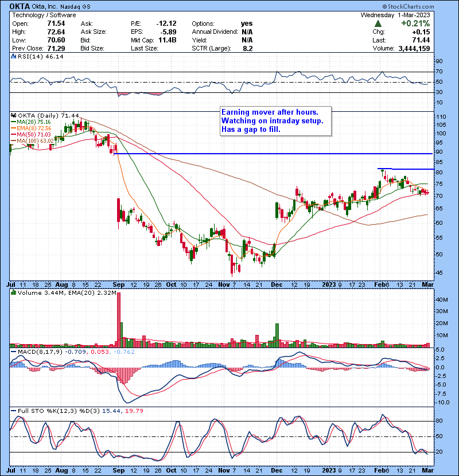459x476 pixels.
Task: Click the EPS value -5.89
Action: pyautogui.click(x=168, y=32)
